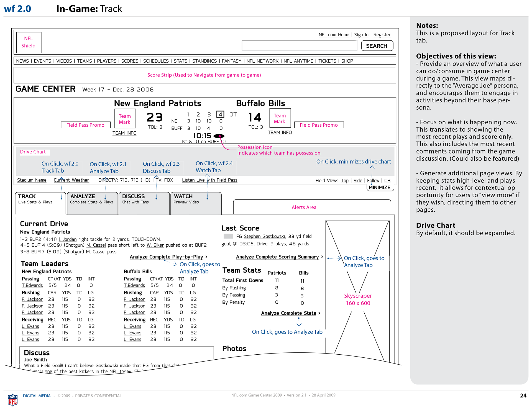The width and height of the screenshot is (532, 407).
Task: Select the Follow field view
Action: click(373, 181)
